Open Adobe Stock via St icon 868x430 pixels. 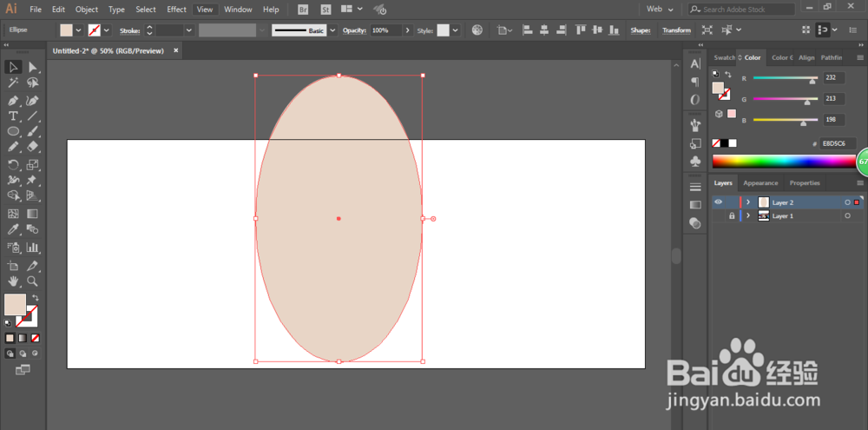point(326,10)
